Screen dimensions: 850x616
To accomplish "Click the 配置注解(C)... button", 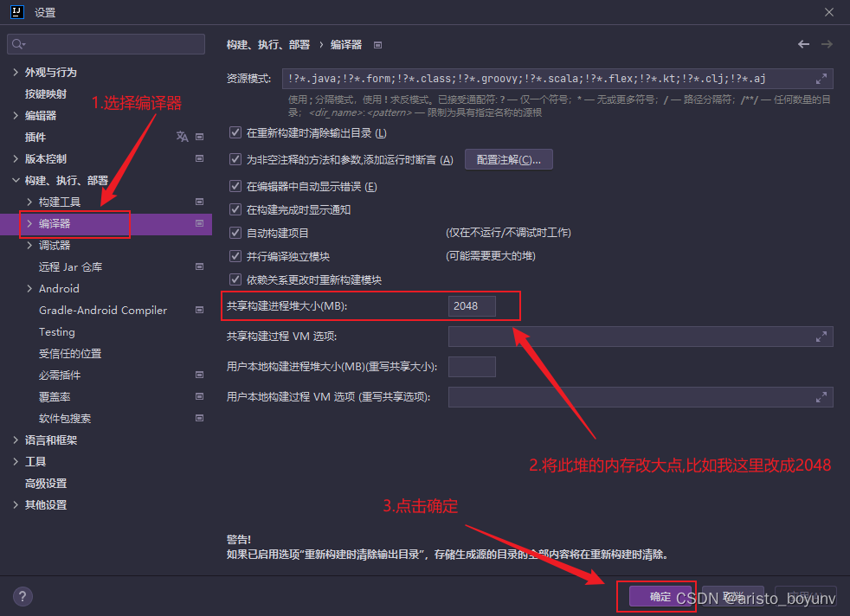I will click(508, 160).
